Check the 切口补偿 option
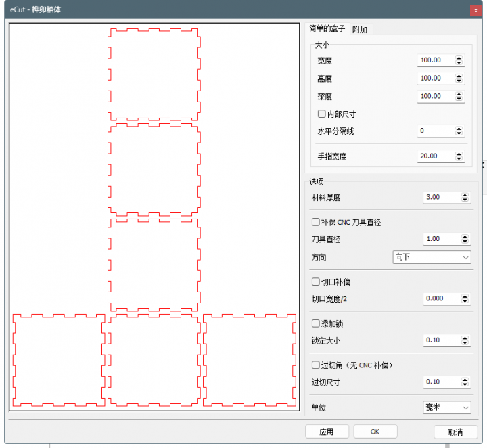 coord(315,282)
